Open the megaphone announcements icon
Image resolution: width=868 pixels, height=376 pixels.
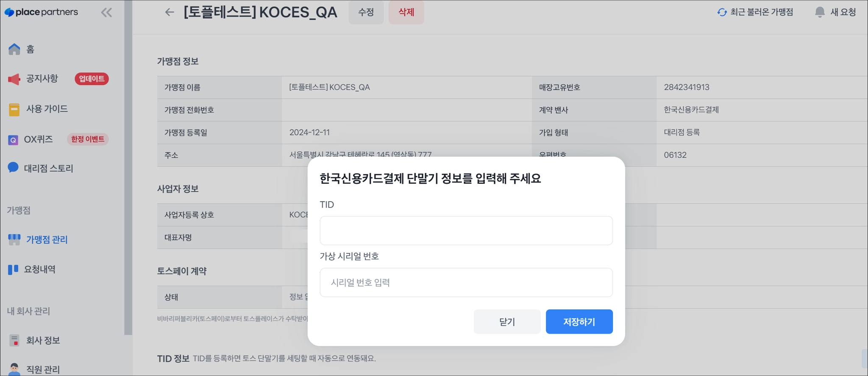click(x=14, y=79)
